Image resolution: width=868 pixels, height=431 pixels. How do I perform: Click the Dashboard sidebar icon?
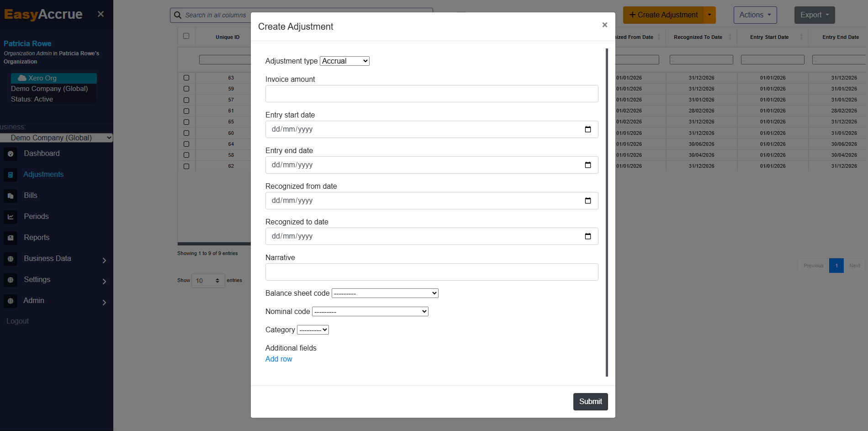click(11, 154)
